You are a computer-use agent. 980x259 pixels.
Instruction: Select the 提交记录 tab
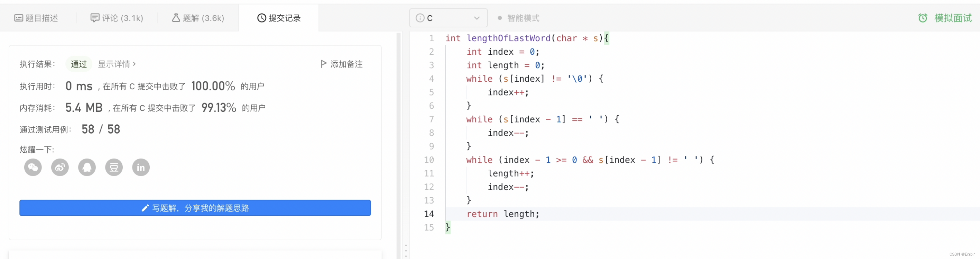[279, 18]
